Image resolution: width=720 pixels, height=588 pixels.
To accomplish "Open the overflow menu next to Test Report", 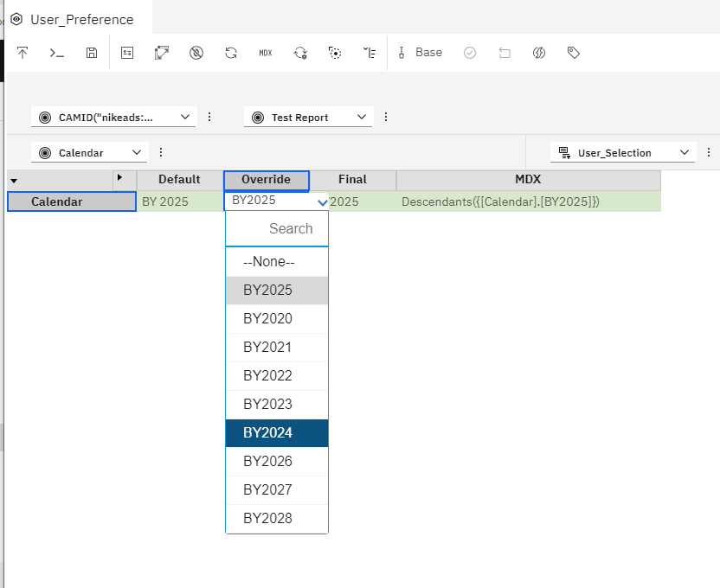I will 385,116.
